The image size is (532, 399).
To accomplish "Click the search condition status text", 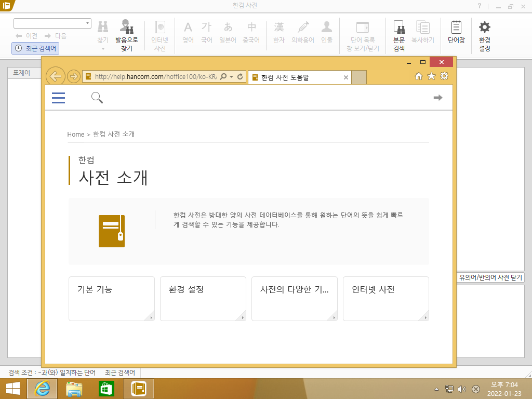I will click(x=52, y=373).
